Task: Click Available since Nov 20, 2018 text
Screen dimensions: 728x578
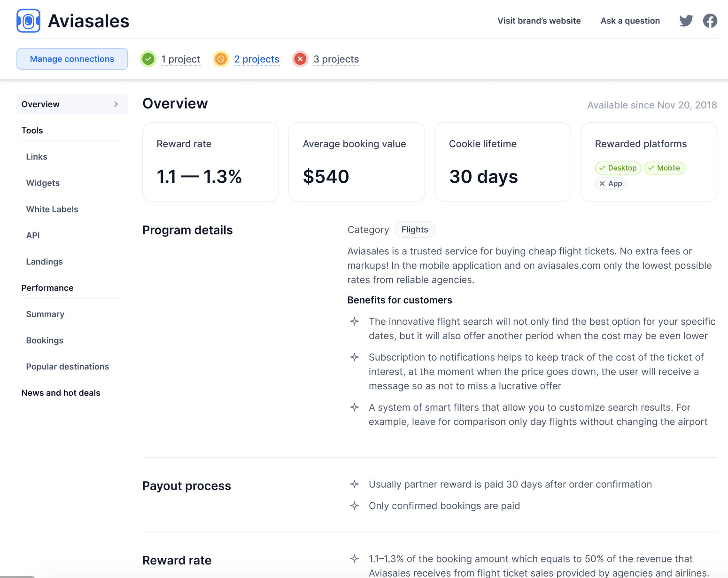Action: (652, 105)
